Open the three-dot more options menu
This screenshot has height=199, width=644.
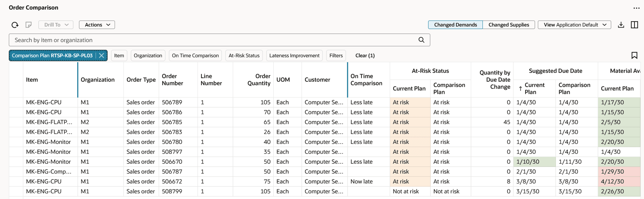(x=636, y=8)
